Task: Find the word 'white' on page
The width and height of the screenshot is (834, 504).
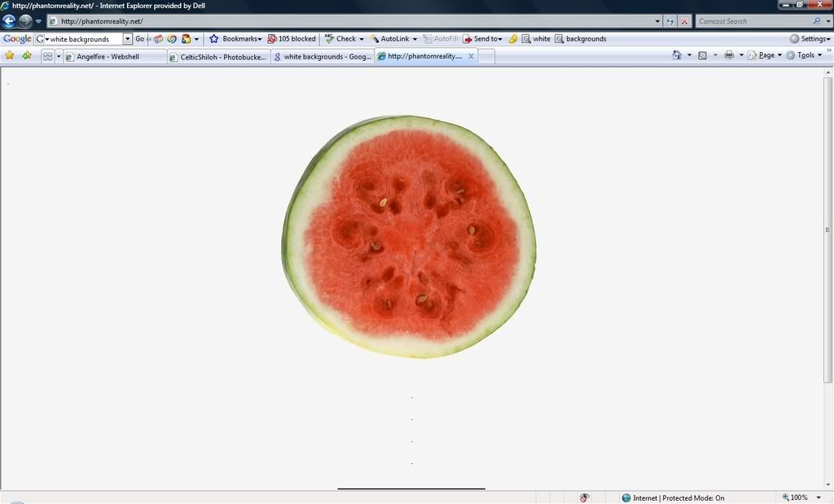Action: (x=536, y=39)
